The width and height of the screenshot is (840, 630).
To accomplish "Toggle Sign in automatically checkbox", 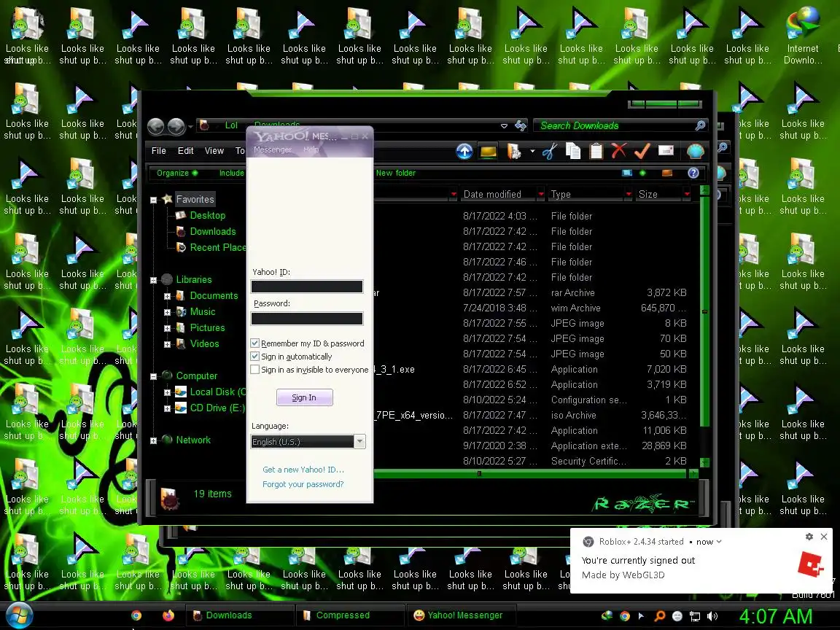I will [x=255, y=357].
